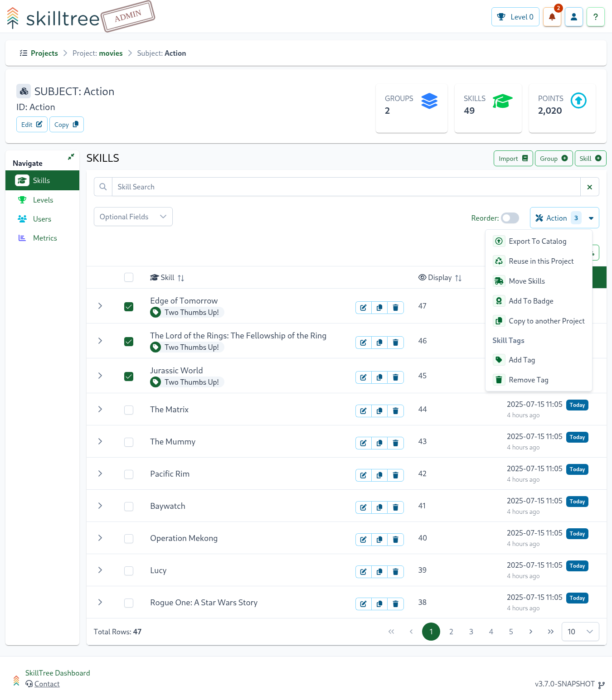Click the copy icon for The Mummy
612x700 pixels.
coord(379,443)
